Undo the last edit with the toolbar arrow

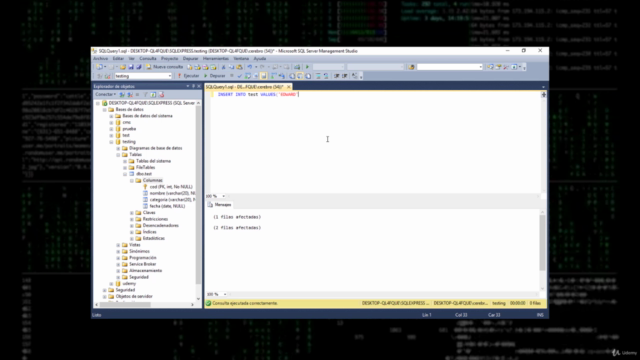[x=249, y=67]
